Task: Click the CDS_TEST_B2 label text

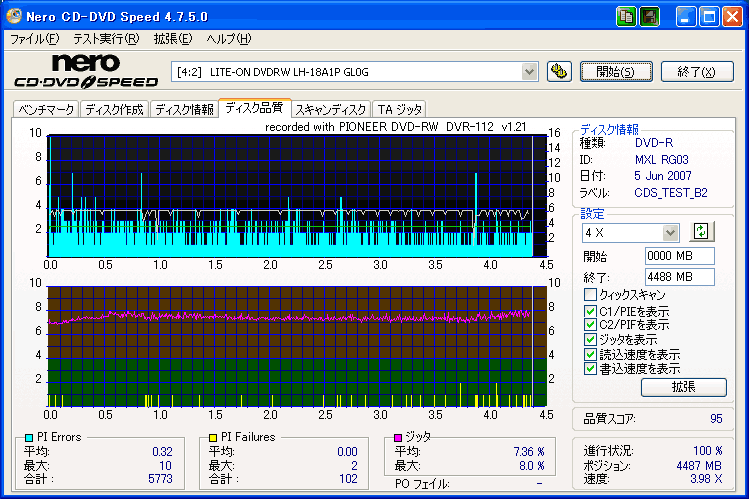Action: (x=671, y=193)
